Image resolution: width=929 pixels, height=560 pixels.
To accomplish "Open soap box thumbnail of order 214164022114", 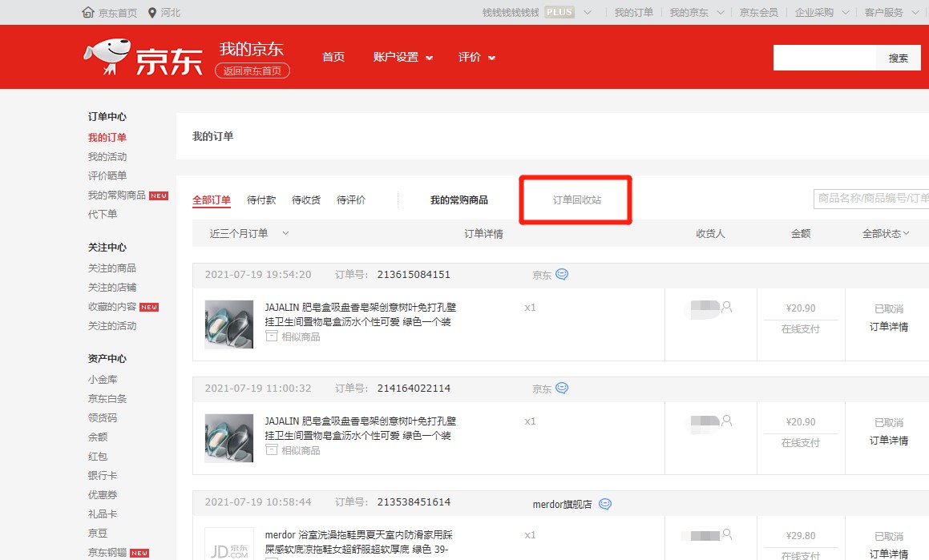I will pos(228,438).
